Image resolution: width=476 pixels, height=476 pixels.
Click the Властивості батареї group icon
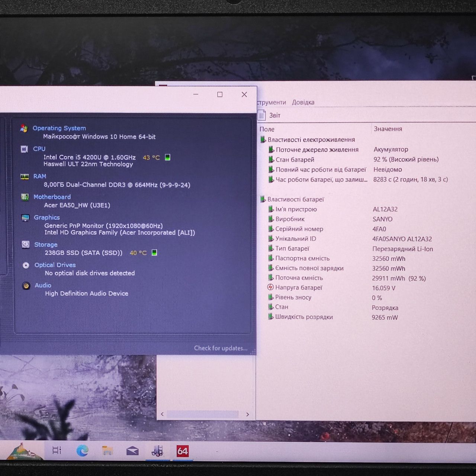coord(263,199)
